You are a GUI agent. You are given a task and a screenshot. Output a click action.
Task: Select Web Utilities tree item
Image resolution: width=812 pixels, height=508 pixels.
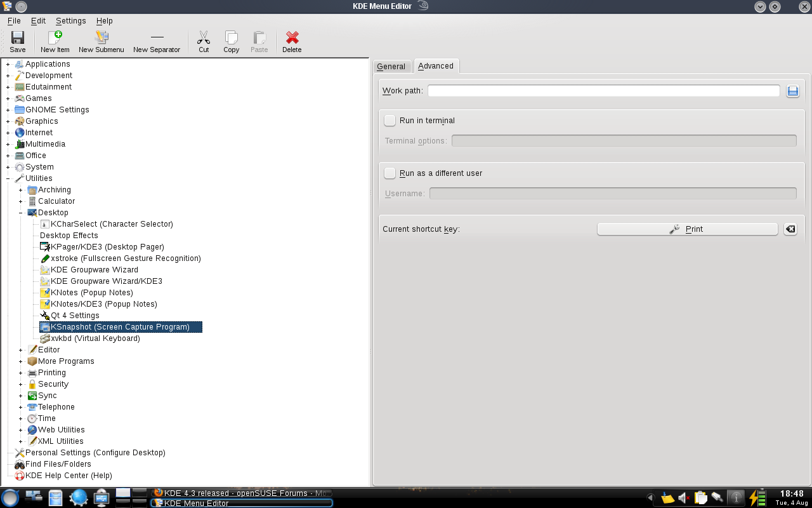pos(56,430)
